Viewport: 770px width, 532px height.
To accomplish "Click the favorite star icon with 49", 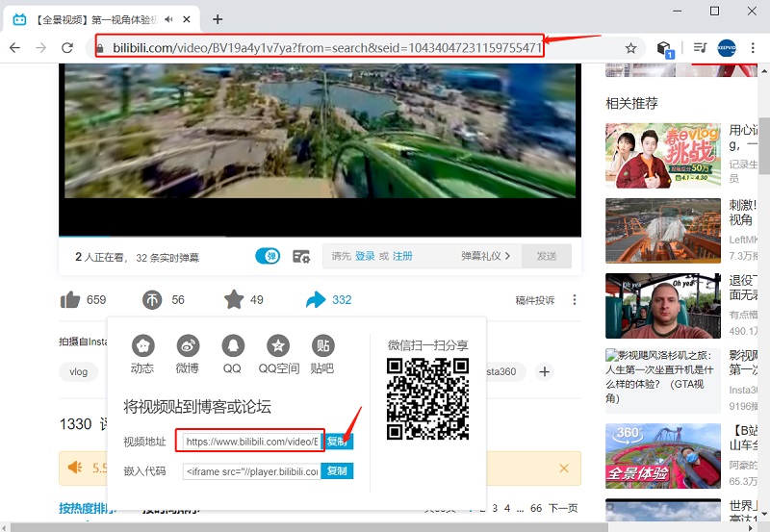I will (x=234, y=299).
